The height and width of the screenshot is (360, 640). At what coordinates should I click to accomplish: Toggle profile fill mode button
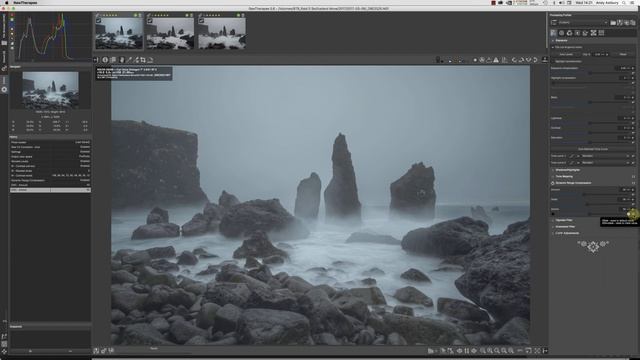click(554, 23)
